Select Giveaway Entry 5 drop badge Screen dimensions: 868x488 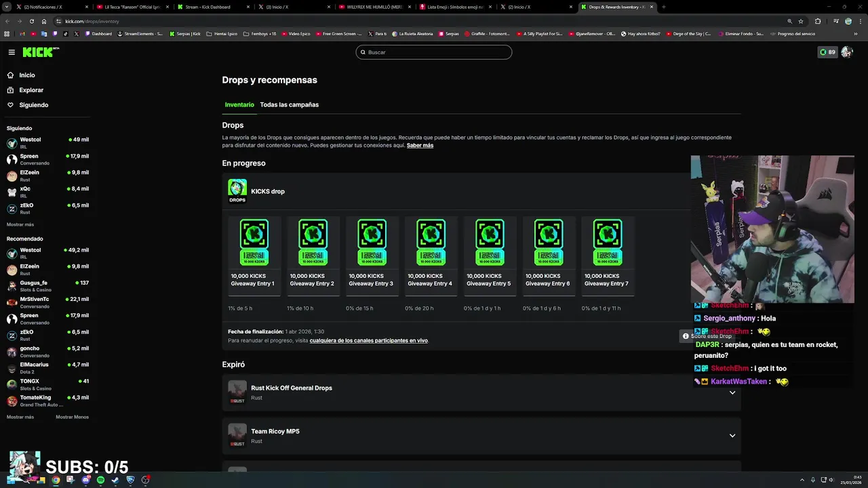pos(490,243)
